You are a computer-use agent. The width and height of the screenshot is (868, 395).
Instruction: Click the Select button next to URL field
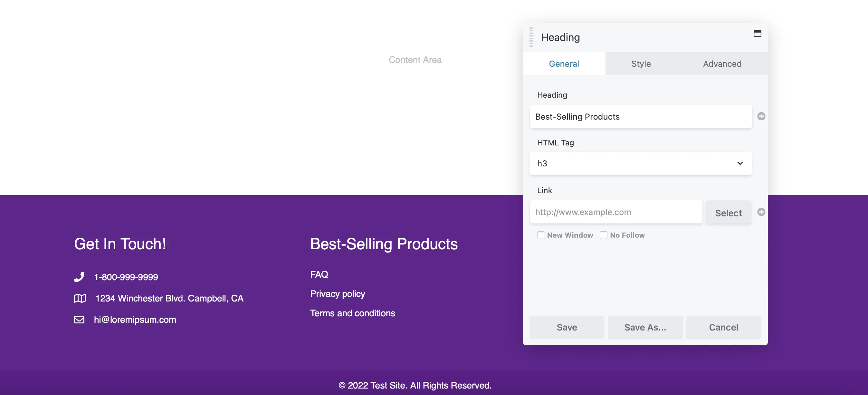(729, 212)
